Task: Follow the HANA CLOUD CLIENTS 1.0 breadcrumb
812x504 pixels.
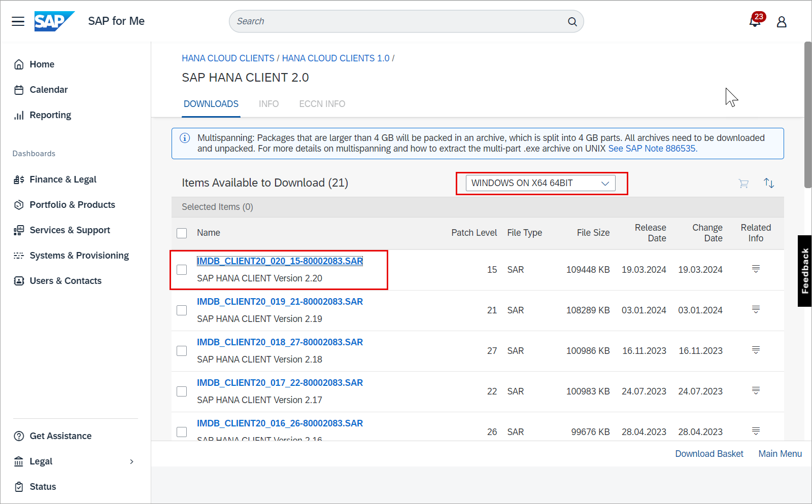Action: click(336, 58)
